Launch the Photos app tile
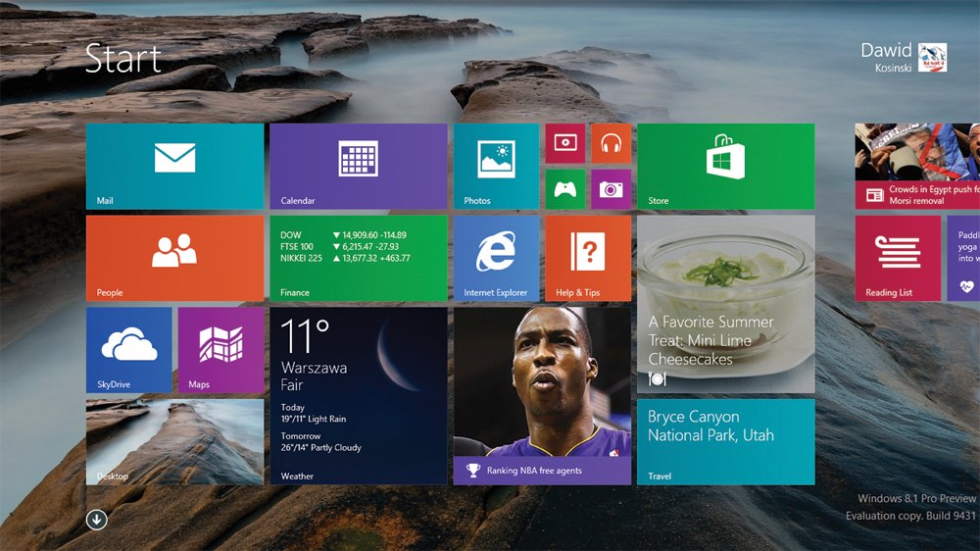 coord(496,166)
